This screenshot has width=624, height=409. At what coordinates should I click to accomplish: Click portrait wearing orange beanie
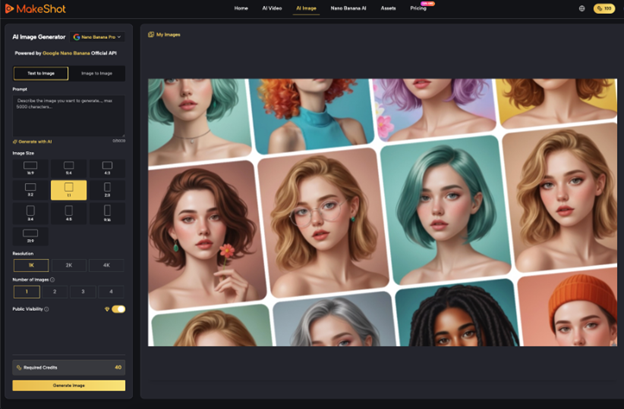(x=568, y=308)
